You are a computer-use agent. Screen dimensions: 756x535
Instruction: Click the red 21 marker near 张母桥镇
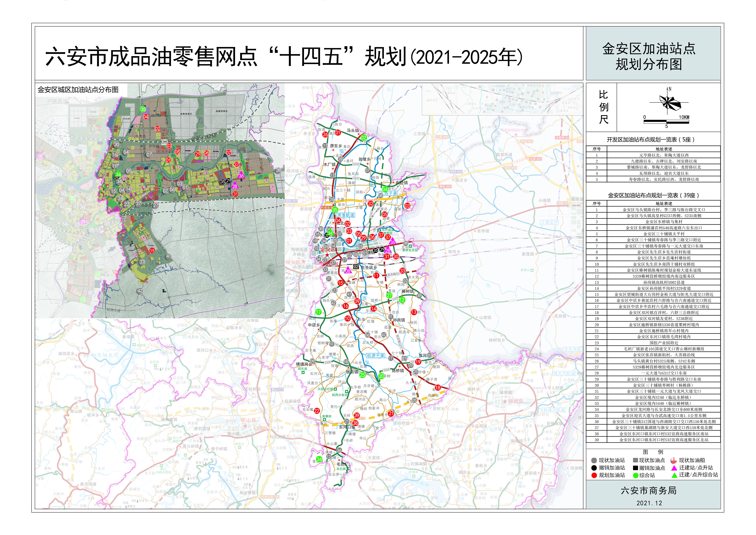pyautogui.click(x=391, y=413)
